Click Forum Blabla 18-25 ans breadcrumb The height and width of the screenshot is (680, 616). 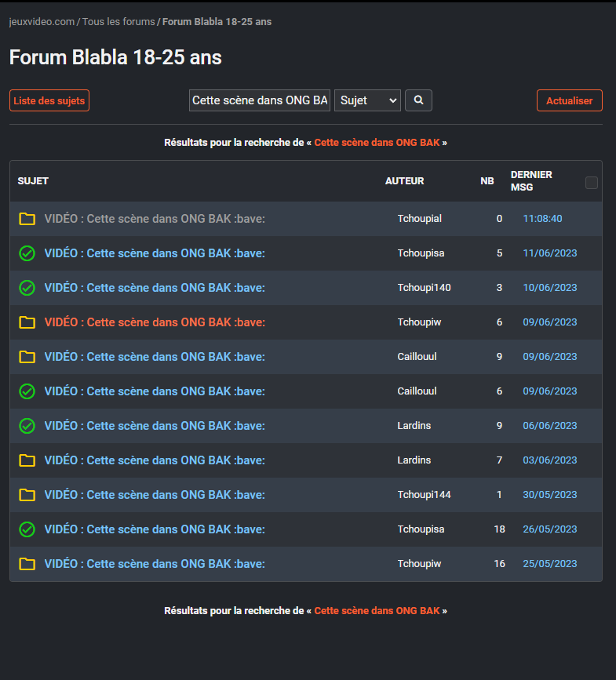coord(217,22)
